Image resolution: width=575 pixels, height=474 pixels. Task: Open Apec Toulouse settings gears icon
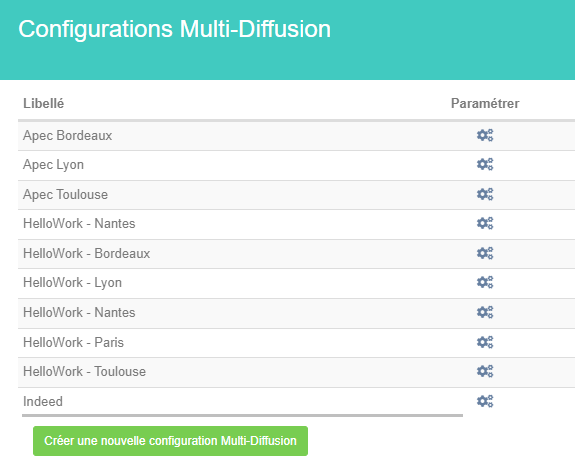[x=485, y=194]
